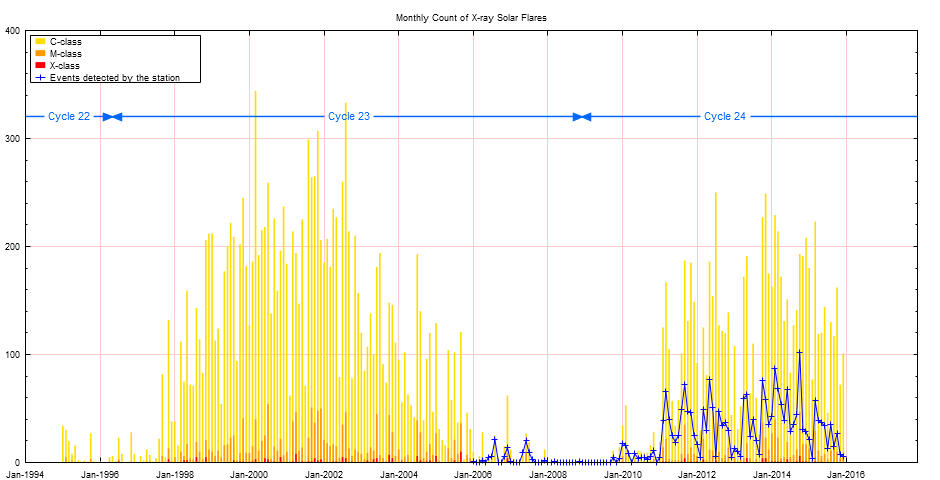
Task: Click the red X-class legend swatch
Action: 38,65
